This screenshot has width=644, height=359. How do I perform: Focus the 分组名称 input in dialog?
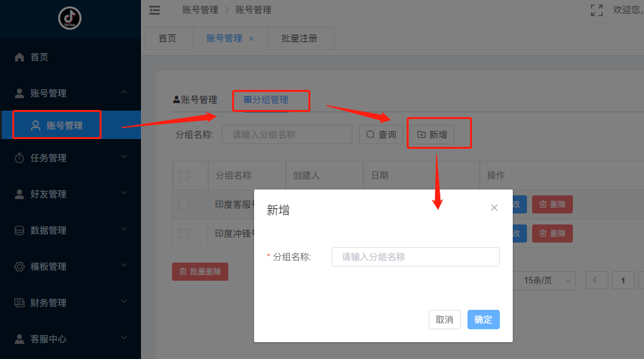(415, 257)
